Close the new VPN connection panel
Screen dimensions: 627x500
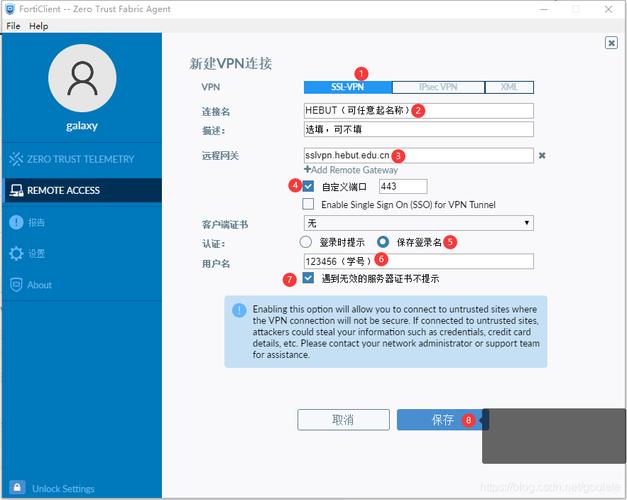click(x=611, y=43)
